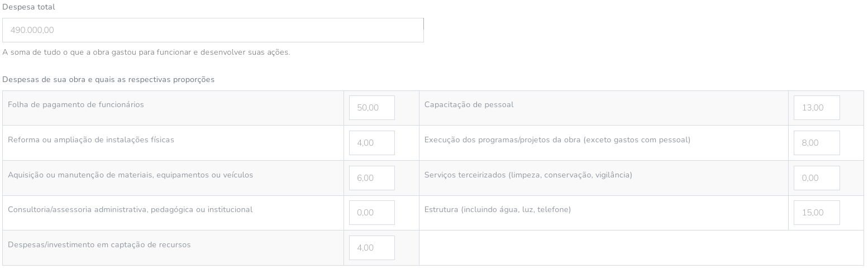The width and height of the screenshot is (868, 269).
Task: Click the Aquisição ou manutenção percentage field
Action: [371, 178]
